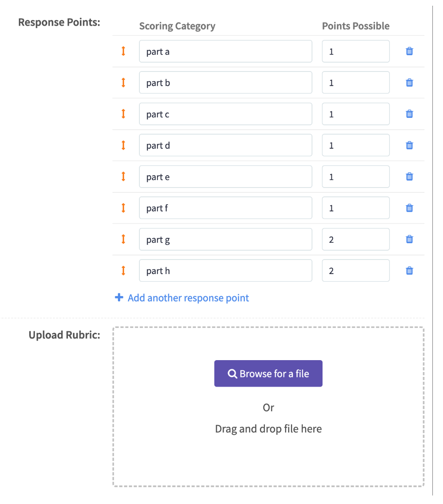
Task: Click the plus icon to add response point
Action: coord(119,298)
